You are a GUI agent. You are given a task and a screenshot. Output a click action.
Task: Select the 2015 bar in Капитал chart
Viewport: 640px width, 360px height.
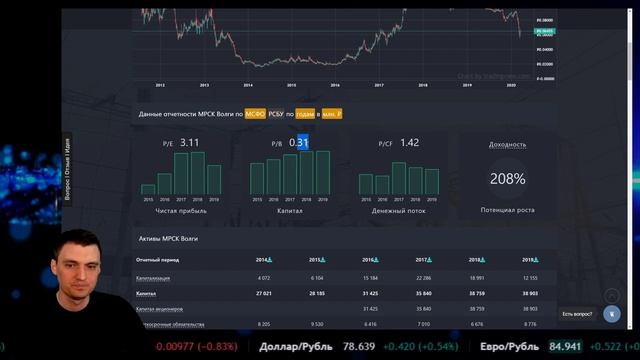point(257,179)
